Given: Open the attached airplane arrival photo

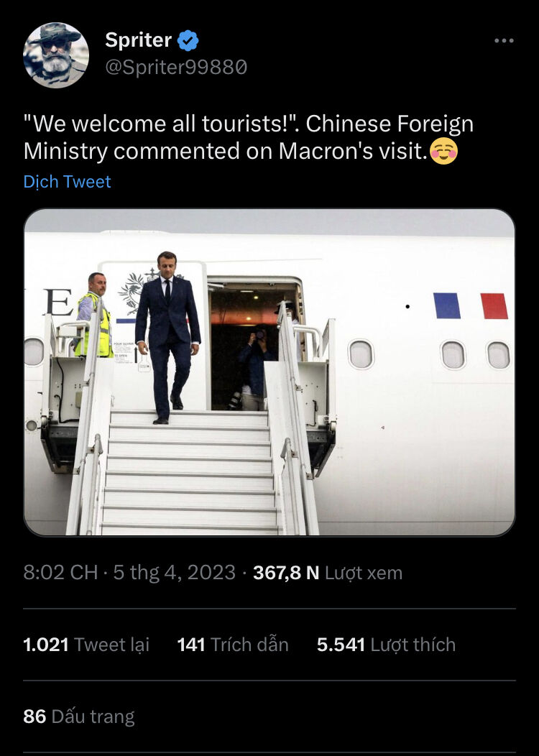Looking at the screenshot, I should [269, 372].
